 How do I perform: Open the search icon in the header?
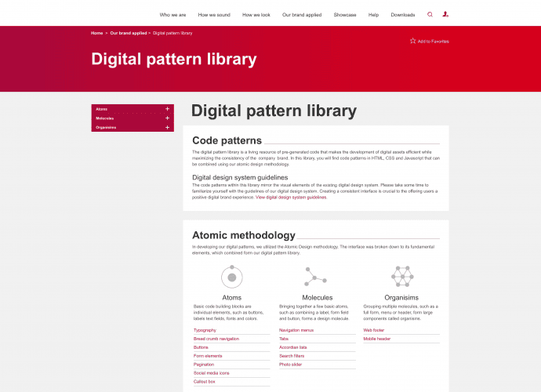(430, 14)
